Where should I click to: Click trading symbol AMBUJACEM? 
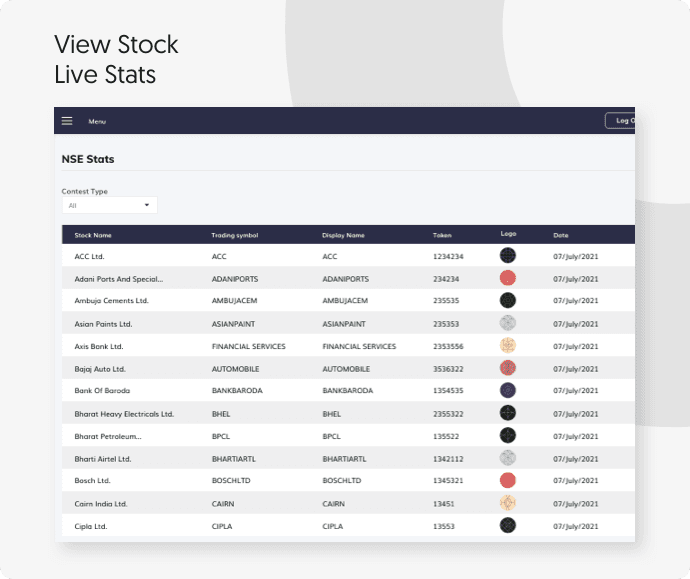pyautogui.click(x=235, y=301)
